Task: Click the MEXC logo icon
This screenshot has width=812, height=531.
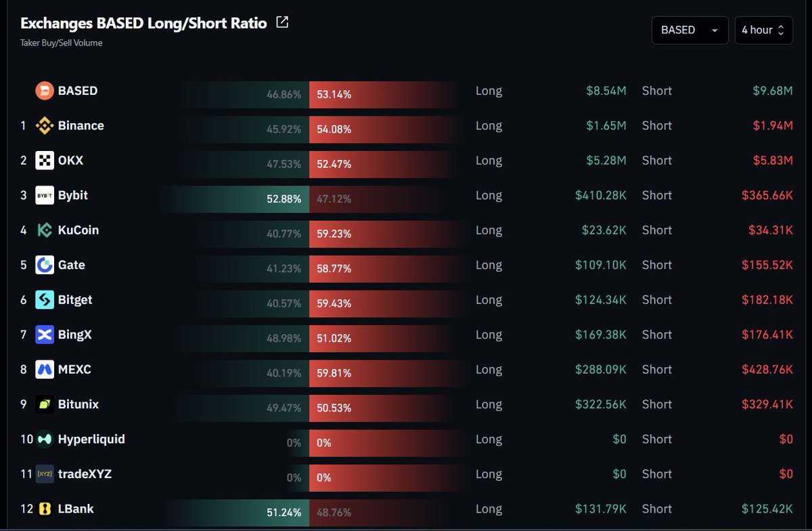Action: pos(45,369)
